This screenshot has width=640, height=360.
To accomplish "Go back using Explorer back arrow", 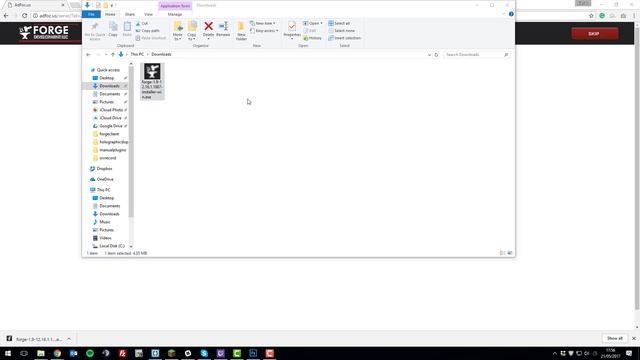I will click(89, 54).
